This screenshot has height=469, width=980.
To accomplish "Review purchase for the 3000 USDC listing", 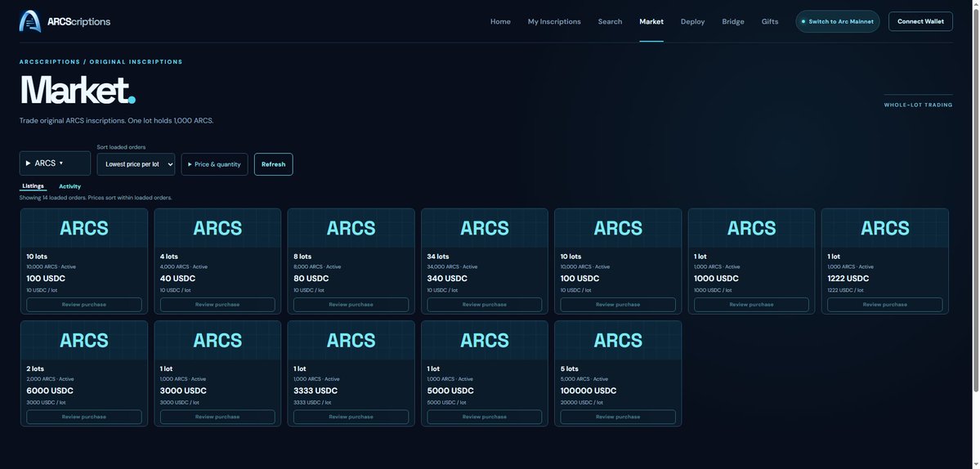I will 217,417.
